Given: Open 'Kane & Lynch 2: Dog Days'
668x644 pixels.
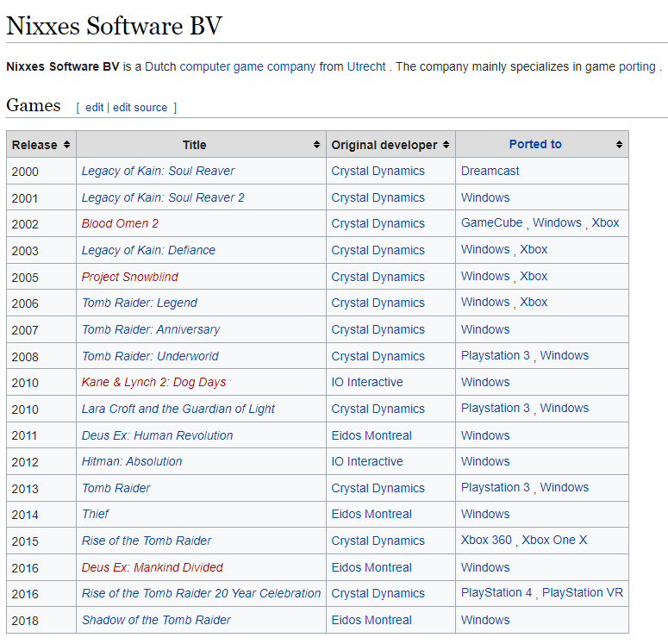Looking at the screenshot, I should 153,382.
